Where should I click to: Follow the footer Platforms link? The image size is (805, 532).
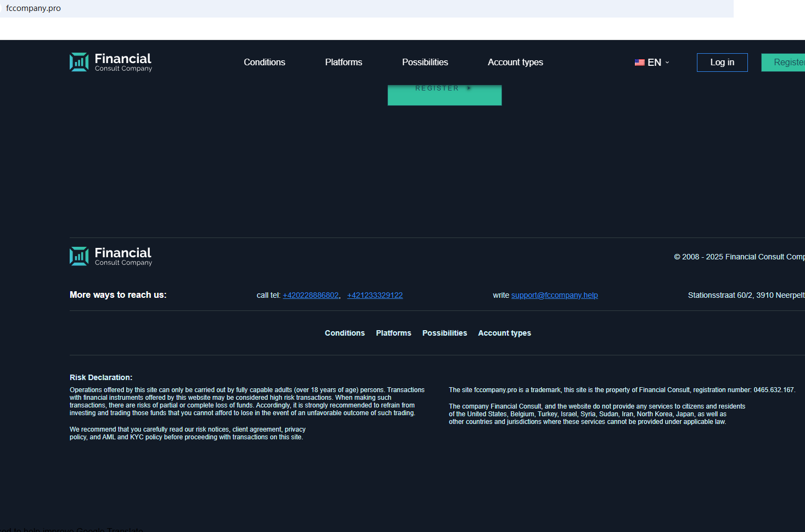point(393,333)
